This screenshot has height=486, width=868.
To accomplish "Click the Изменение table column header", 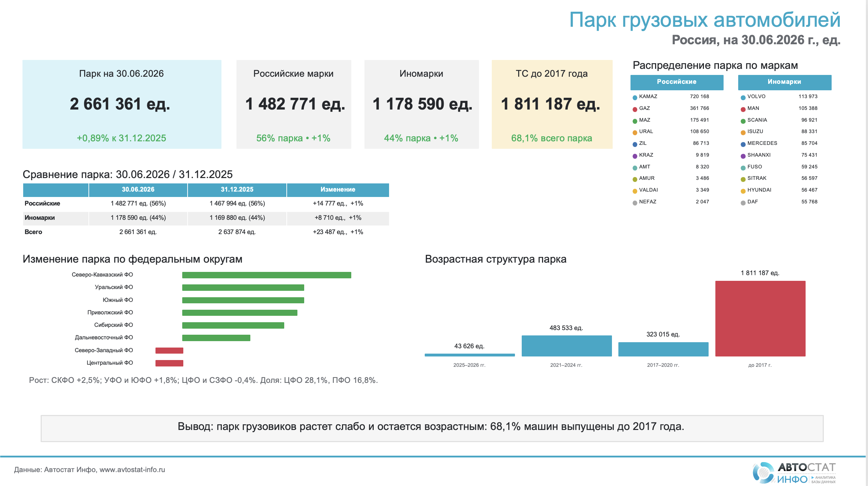I will [338, 190].
